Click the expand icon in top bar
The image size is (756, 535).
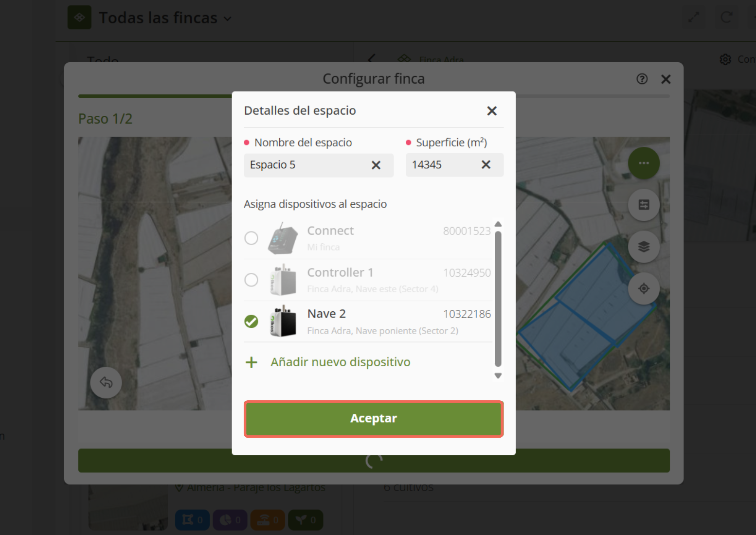point(694,18)
